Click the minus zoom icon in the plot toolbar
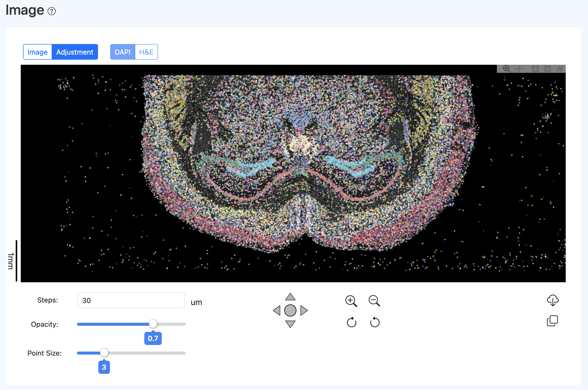Viewport: 588px width, 390px height. [547, 69]
